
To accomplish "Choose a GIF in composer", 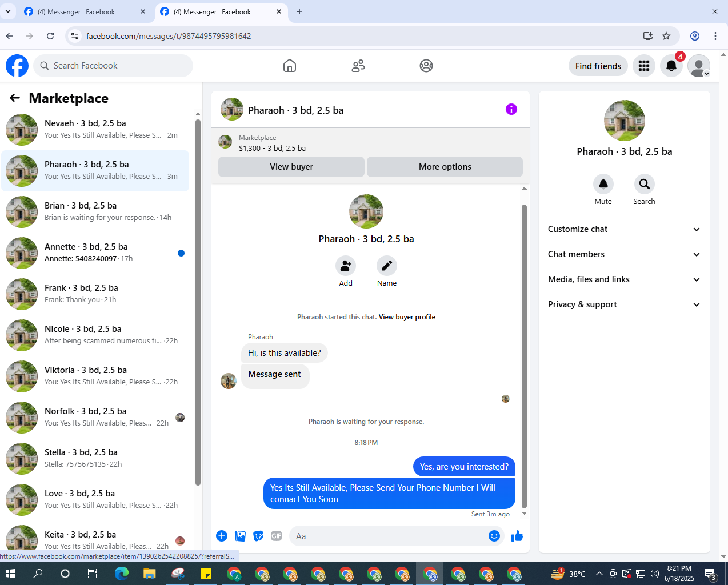I will 277,536.
